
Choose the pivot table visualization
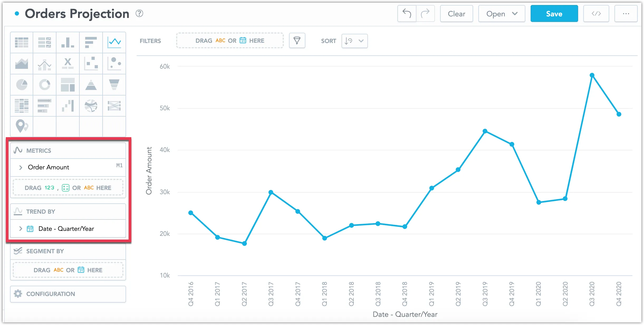click(x=21, y=106)
